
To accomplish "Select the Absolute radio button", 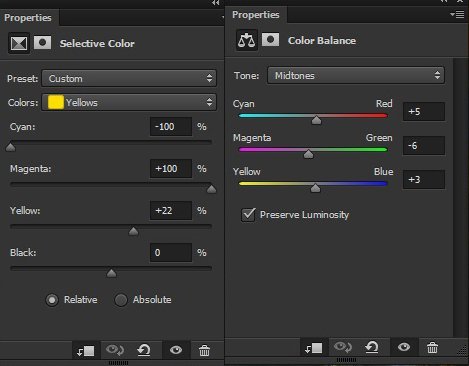I will coord(121,300).
